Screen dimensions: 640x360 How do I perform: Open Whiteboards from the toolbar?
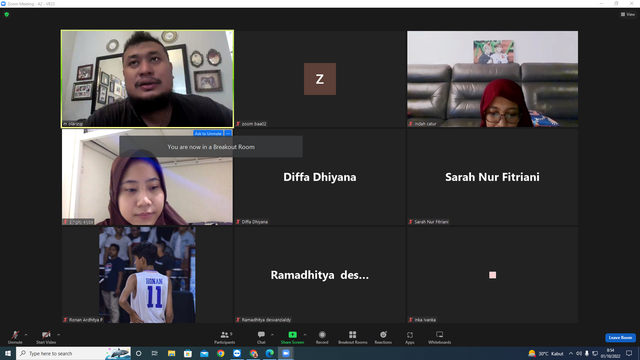440,337
